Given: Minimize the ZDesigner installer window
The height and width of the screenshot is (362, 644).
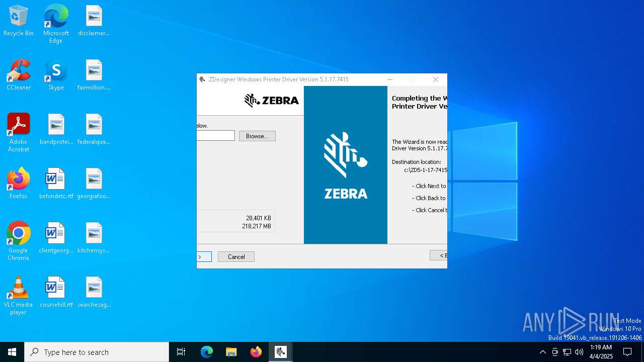Looking at the screenshot, I should (x=389, y=79).
